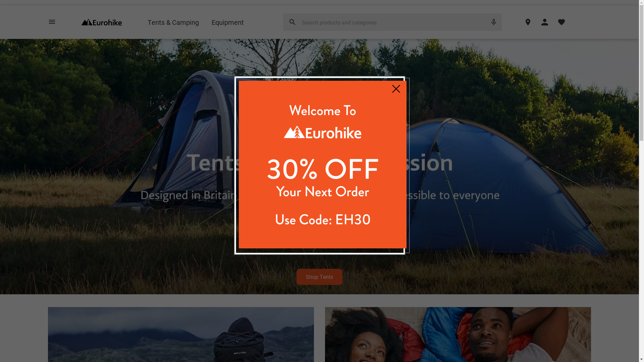Click the orange 30% OFF promo banner
The image size is (644, 362).
(323, 165)
